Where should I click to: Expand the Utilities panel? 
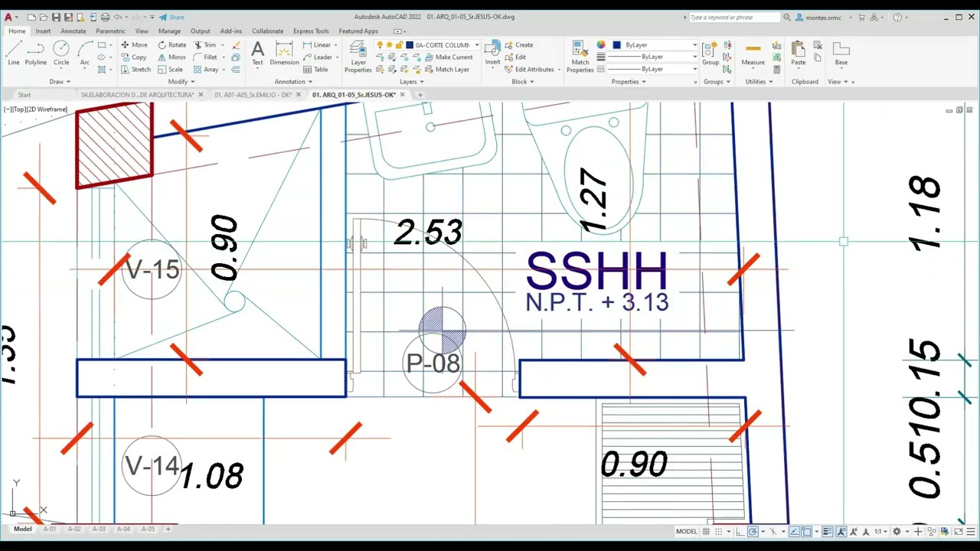(759, 82)
